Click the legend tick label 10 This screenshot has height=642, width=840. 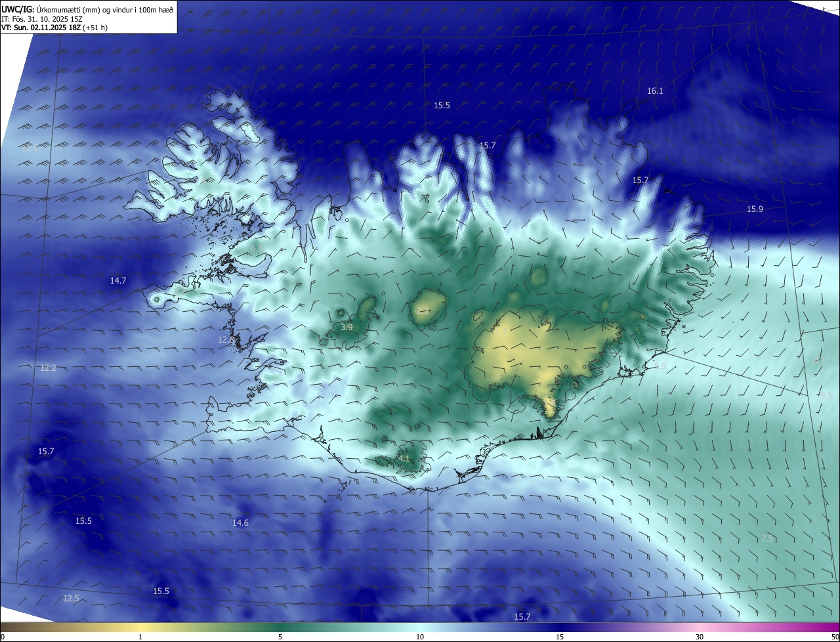(x=420, y=637)
